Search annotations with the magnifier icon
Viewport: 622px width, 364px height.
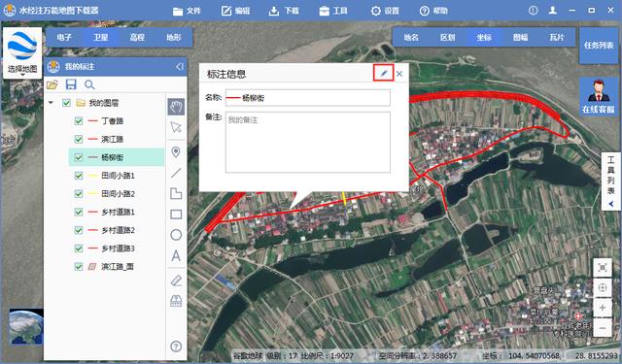(x=89, y=84)
